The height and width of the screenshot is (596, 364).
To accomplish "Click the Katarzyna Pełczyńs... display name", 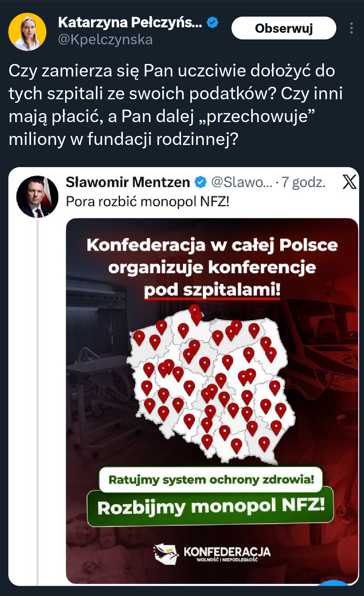I will click(x=130, y=23).
